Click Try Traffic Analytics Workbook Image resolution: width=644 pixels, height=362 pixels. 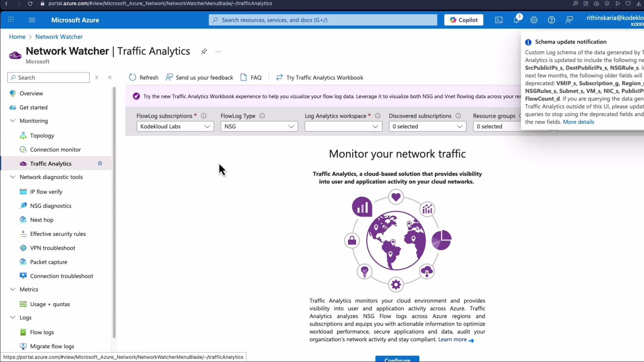tap(320, 77)
